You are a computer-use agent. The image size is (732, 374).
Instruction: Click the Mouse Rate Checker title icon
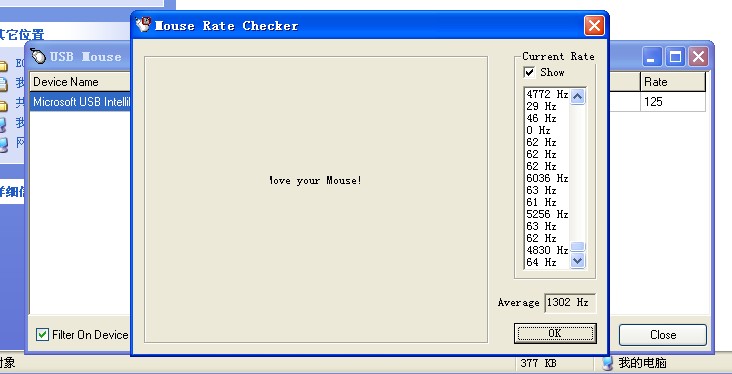pyautogui.click(x=144, y=25)
